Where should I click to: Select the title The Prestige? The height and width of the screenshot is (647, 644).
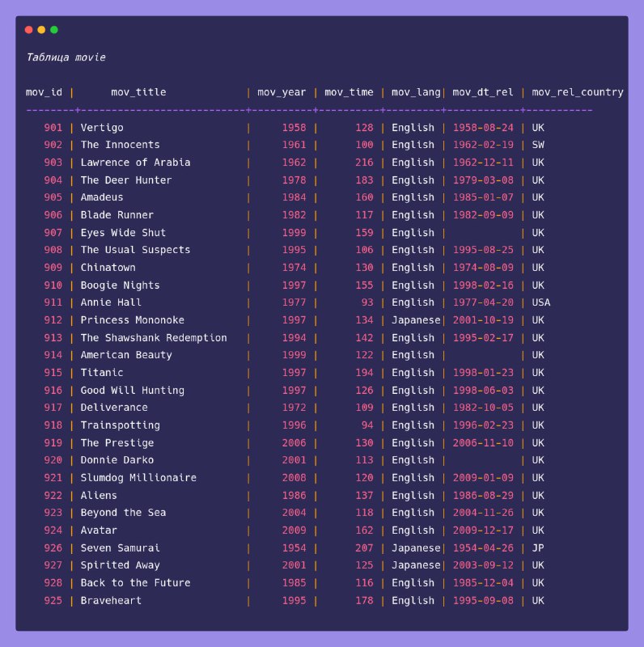(x=117, y=442)
